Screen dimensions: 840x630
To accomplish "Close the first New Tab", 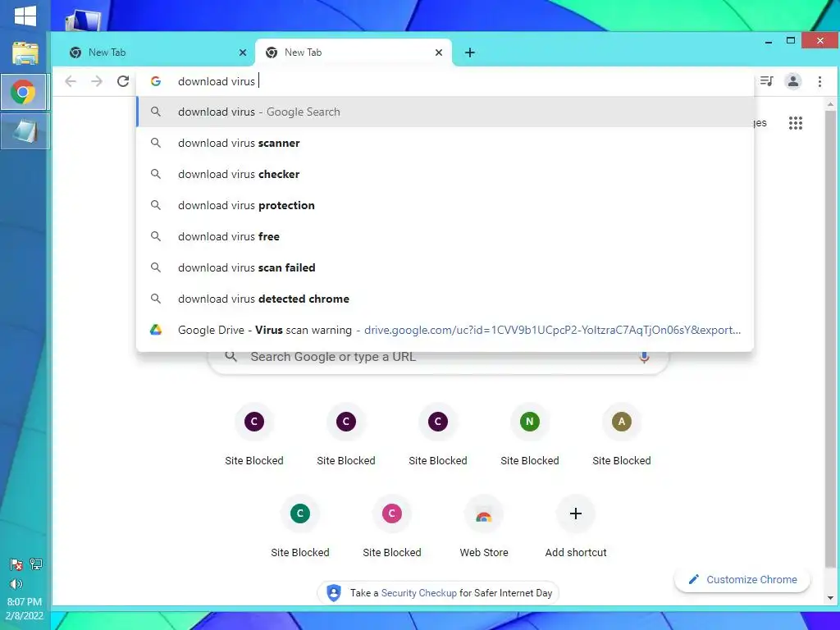I will tap(243, 52).
